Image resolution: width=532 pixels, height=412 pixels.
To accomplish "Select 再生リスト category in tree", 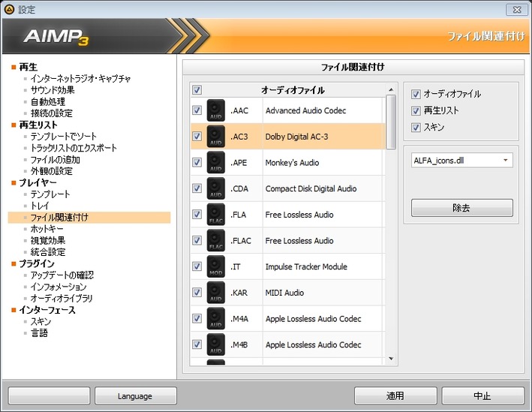I will click(x=38, y=125).
